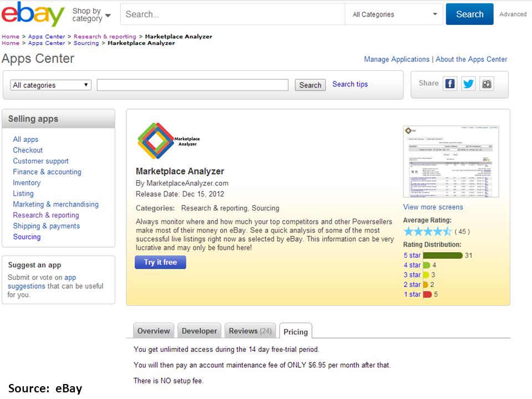532x399 pixels.
Task: Switch to Overview tab
Action: click(154, 331)
